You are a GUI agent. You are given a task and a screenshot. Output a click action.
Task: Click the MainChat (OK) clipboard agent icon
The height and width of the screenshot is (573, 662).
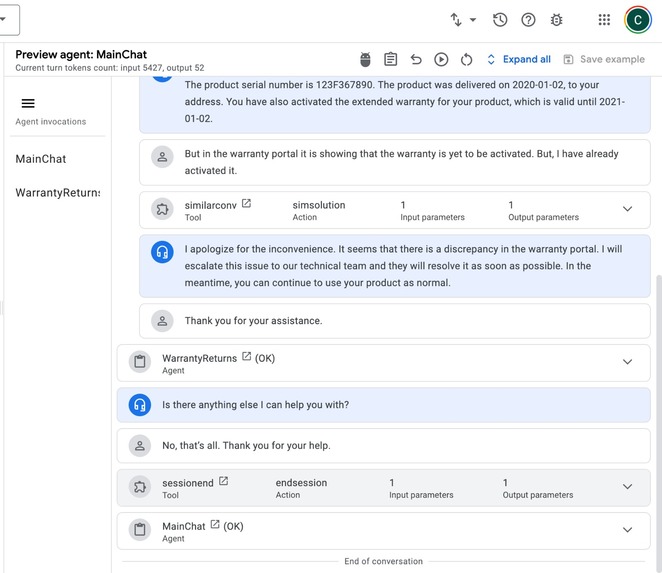(x=140, y=530)
